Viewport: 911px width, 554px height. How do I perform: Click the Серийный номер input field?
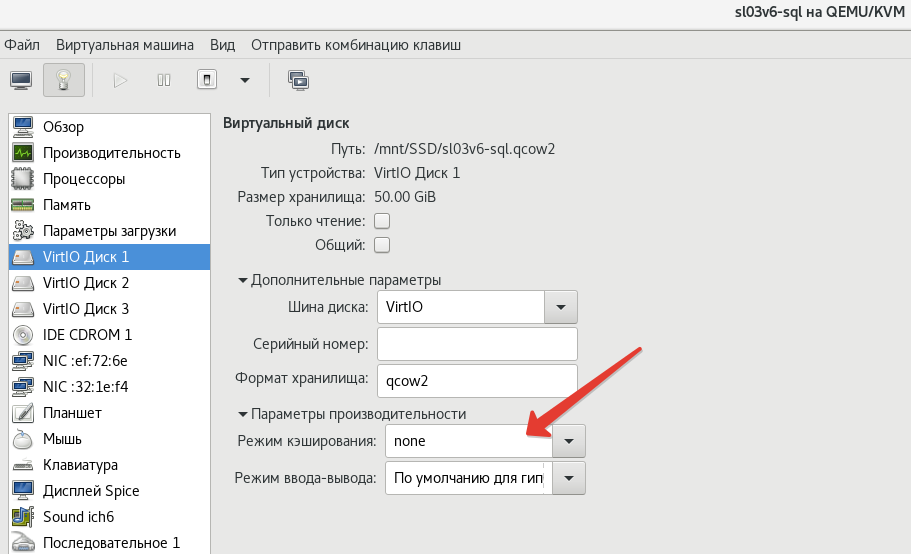point(477,344)
